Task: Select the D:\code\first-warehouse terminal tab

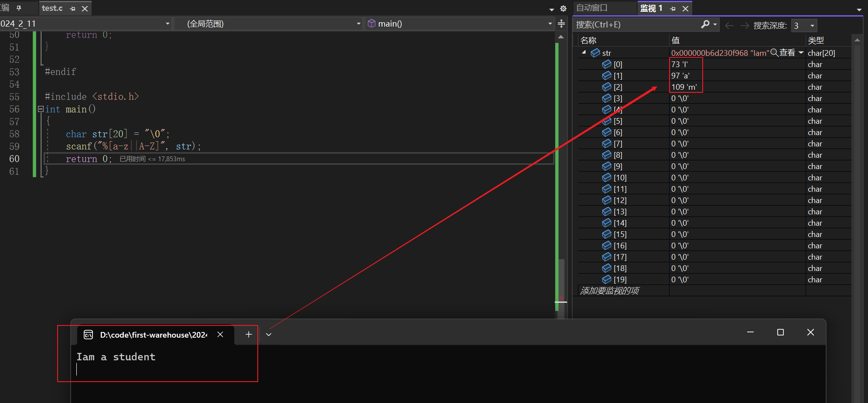Action: [x=156, y=335]
